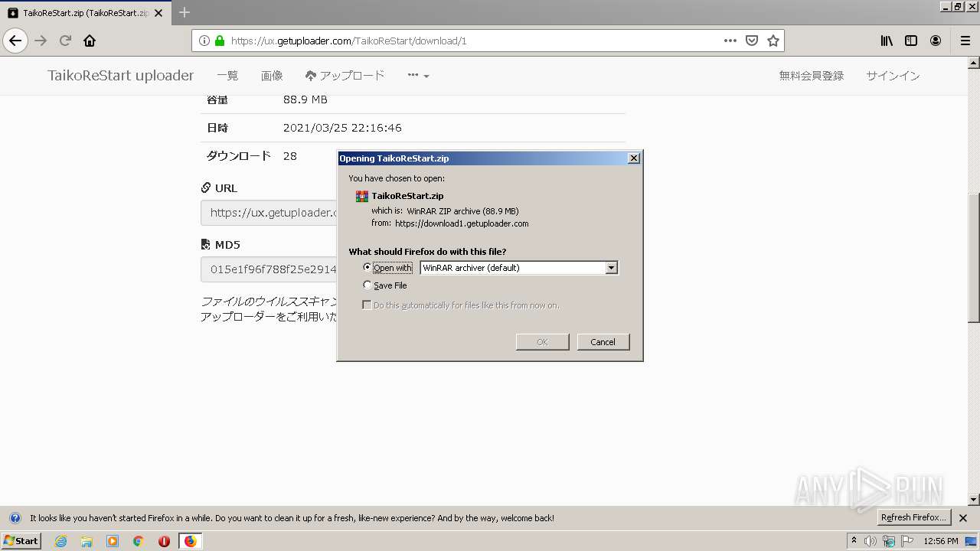The image size is (980, 551).
Task: Show site information via the info icon
Action: [204, 41]
